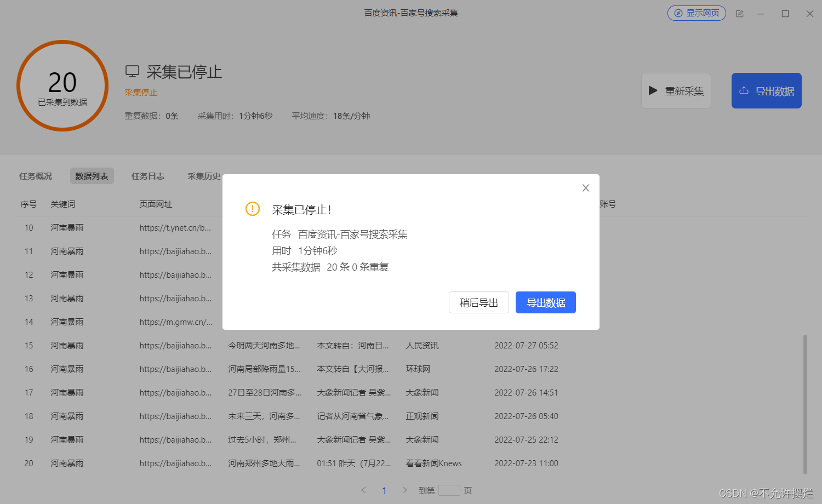Minimize the application window
This screenshot has height=504, width=822.
click(x=761, y=14)
